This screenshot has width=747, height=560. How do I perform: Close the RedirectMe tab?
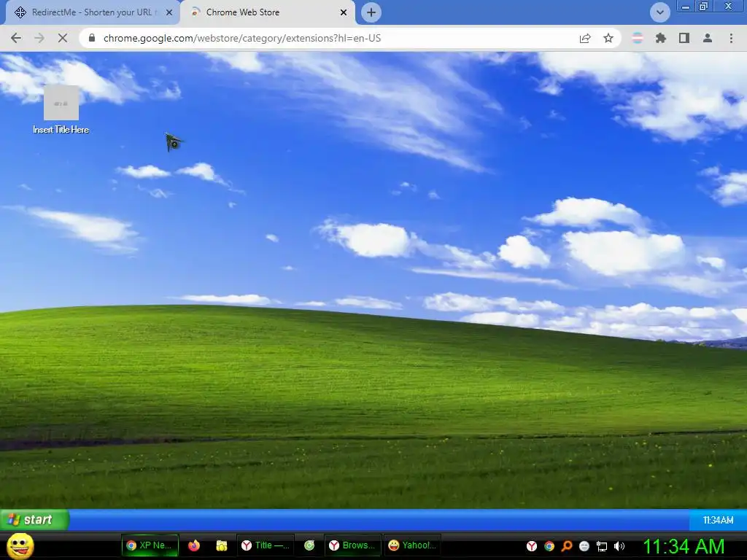click(169, 12)
